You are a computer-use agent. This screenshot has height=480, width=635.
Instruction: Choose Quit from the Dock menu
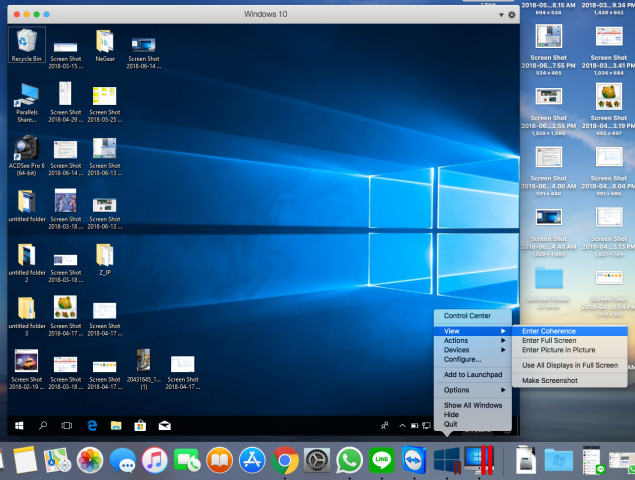tap(473, 424)
